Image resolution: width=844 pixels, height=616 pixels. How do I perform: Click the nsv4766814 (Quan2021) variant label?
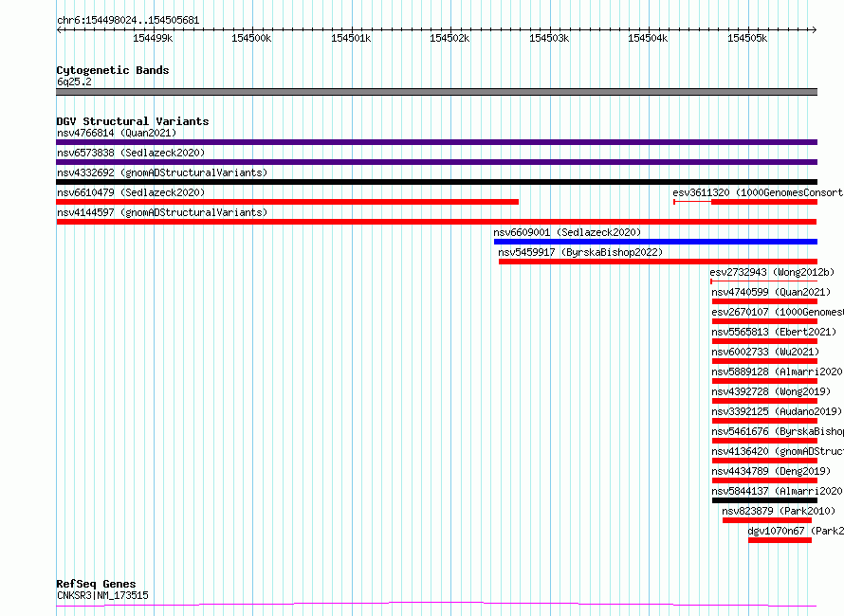coord(117,133)
